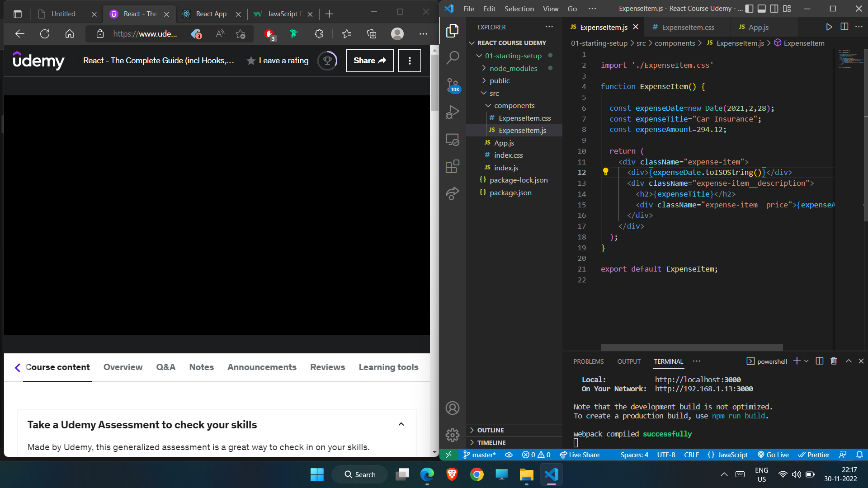This screenshot has height=488, width=868.
Task: Click the Udemy course progress trophy
Action: point(327,61)
